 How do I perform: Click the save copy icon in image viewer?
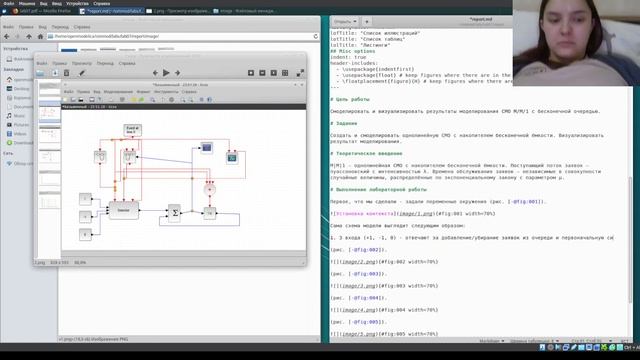(x=55, y=73)
